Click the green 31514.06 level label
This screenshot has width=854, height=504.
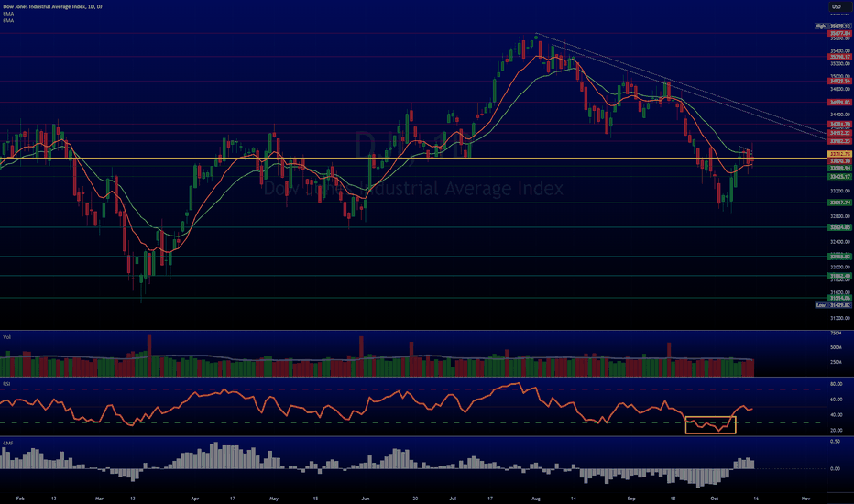coord(839,298)
